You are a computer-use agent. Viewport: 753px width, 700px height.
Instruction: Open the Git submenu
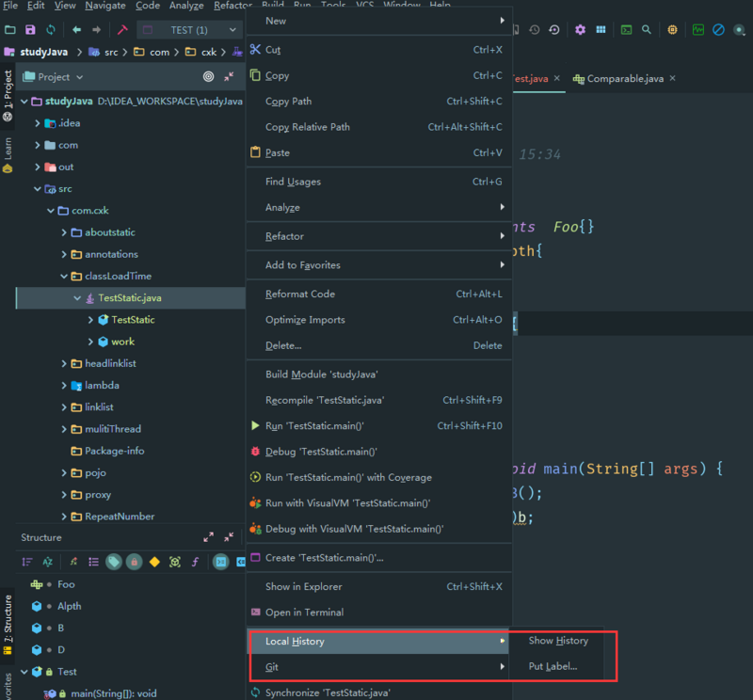tap(378, 667)
